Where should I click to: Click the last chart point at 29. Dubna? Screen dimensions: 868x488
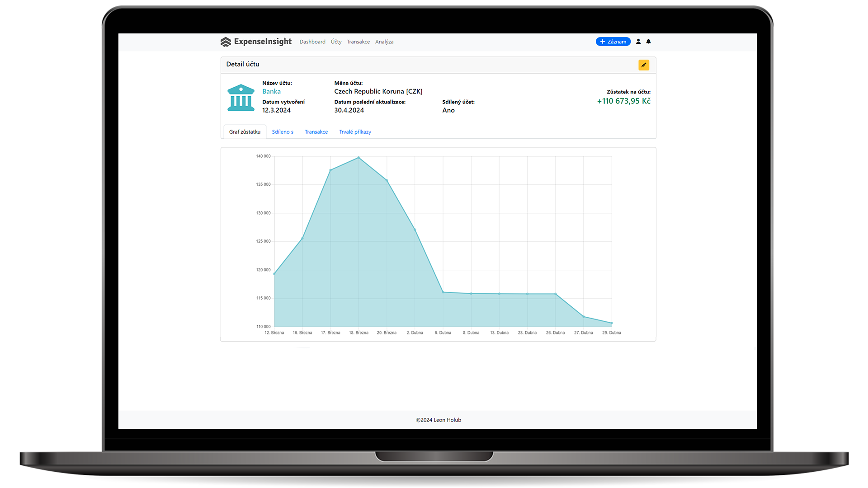[x=612, y=323]
